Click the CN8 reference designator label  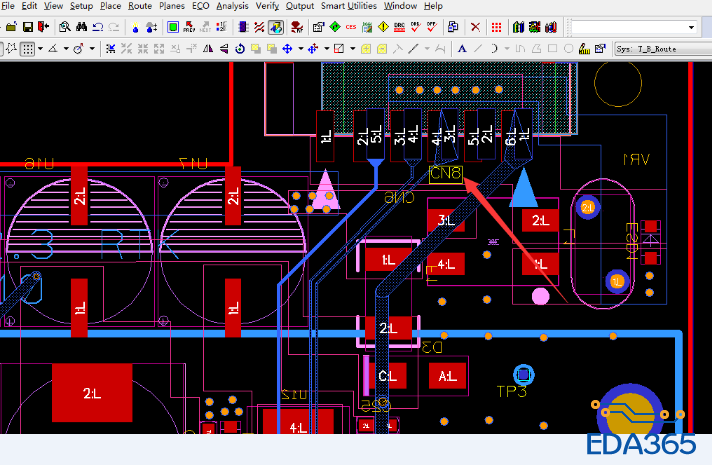point(446,174)
